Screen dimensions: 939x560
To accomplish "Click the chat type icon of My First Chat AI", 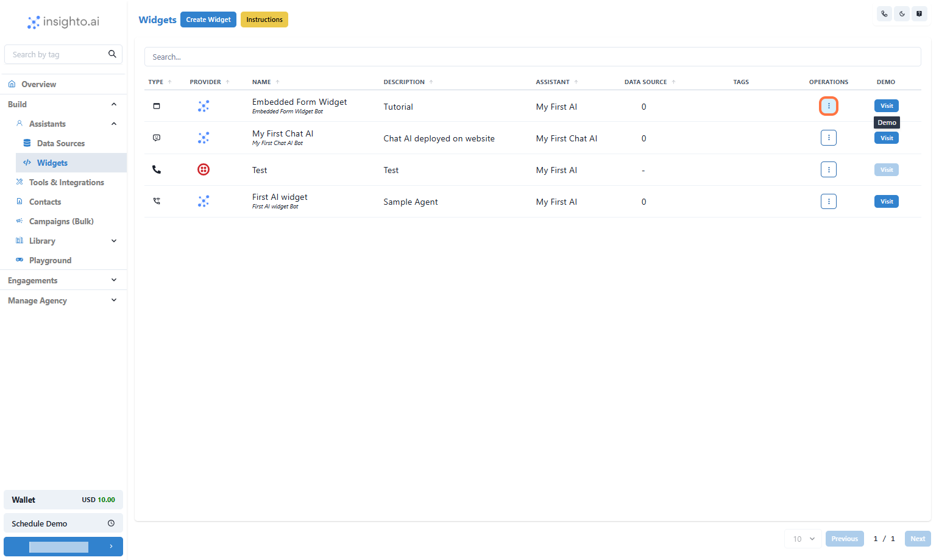I will (x=157, y=138).
